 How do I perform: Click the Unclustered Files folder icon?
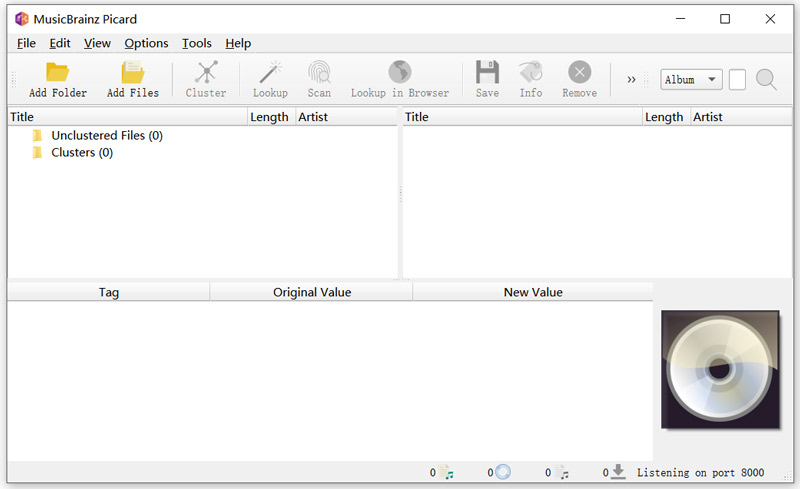(37, 136)
